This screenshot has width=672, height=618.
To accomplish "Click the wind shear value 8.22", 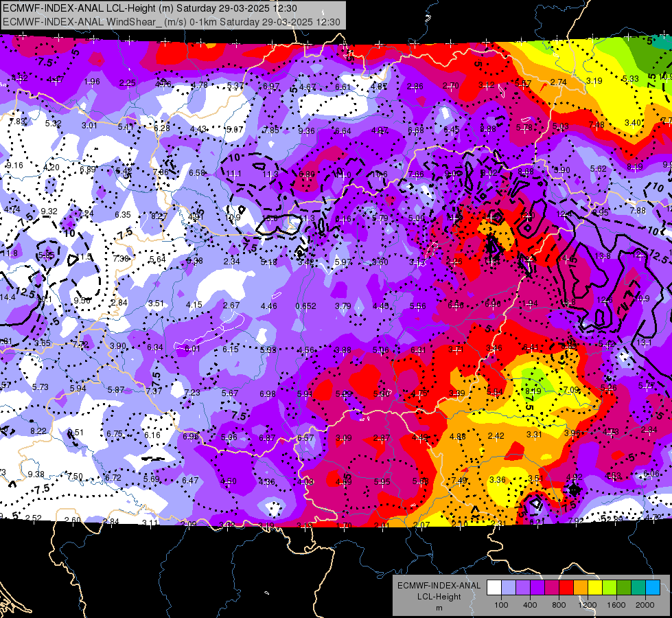I will (38, 431).
